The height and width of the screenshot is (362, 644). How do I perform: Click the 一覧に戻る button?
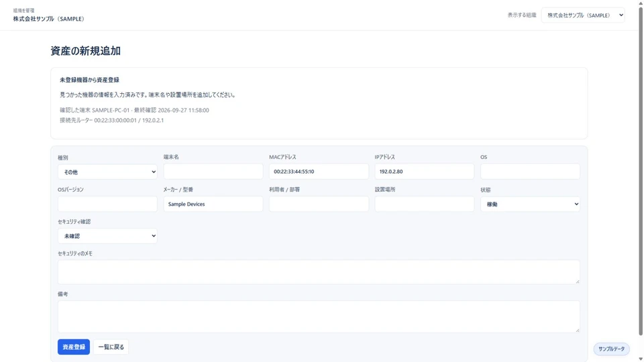coord(111,347)
